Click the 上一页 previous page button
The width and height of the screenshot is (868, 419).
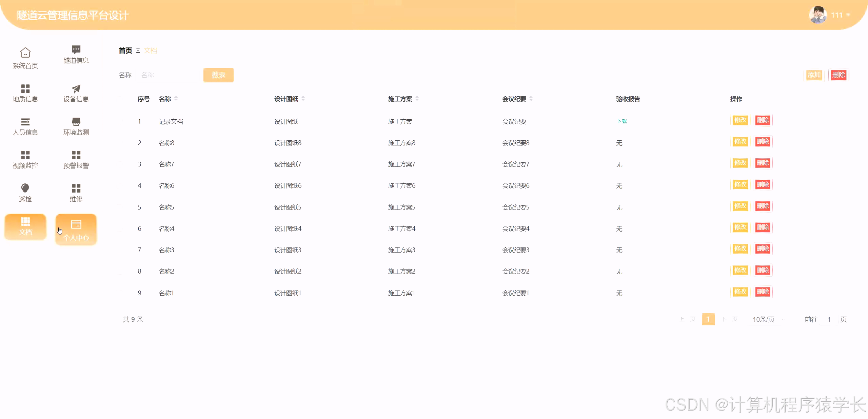point(687,319)
